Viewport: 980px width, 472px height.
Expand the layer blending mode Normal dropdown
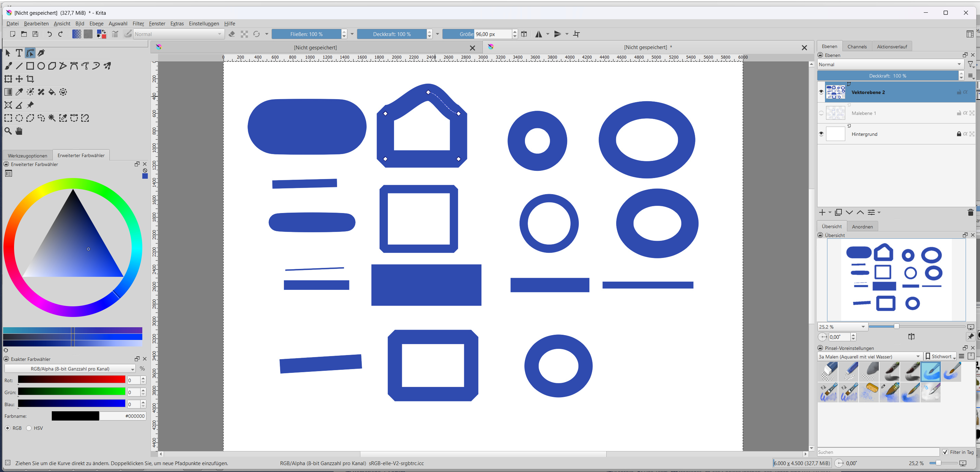click(889, 64)
